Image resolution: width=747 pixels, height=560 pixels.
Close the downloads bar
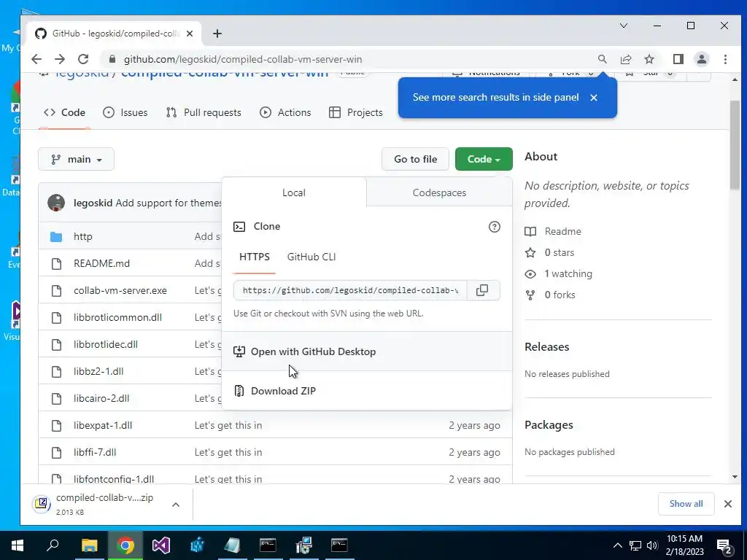728,504
